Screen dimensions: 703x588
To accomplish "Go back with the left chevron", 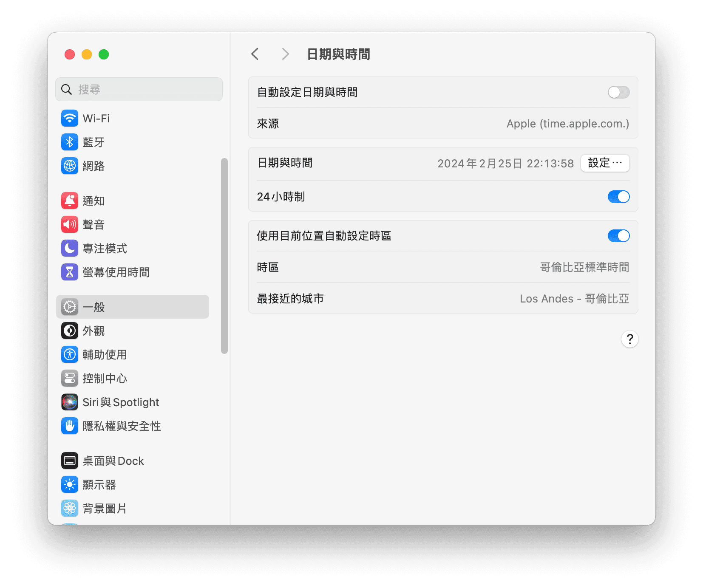I will click(x=255, y=54).
